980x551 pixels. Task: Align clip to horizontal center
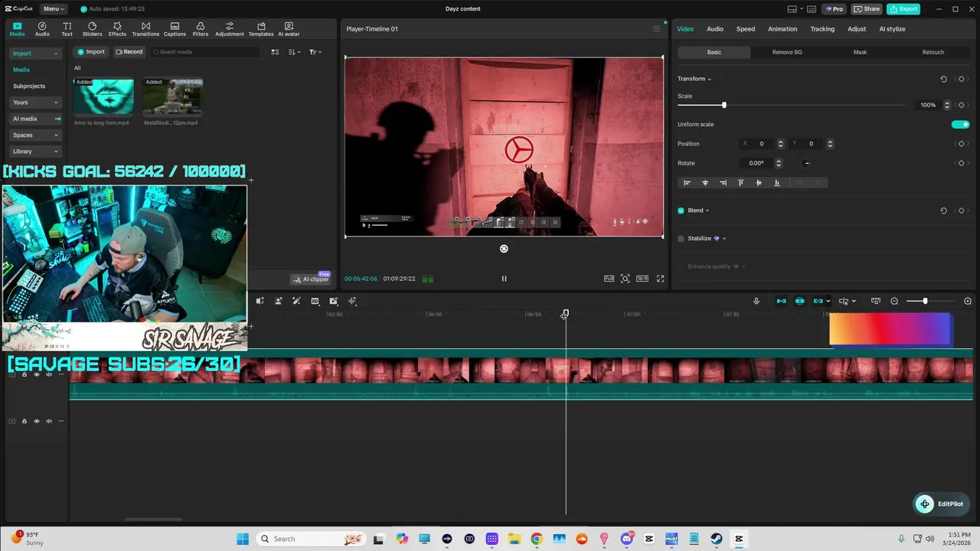click(705, 183)
